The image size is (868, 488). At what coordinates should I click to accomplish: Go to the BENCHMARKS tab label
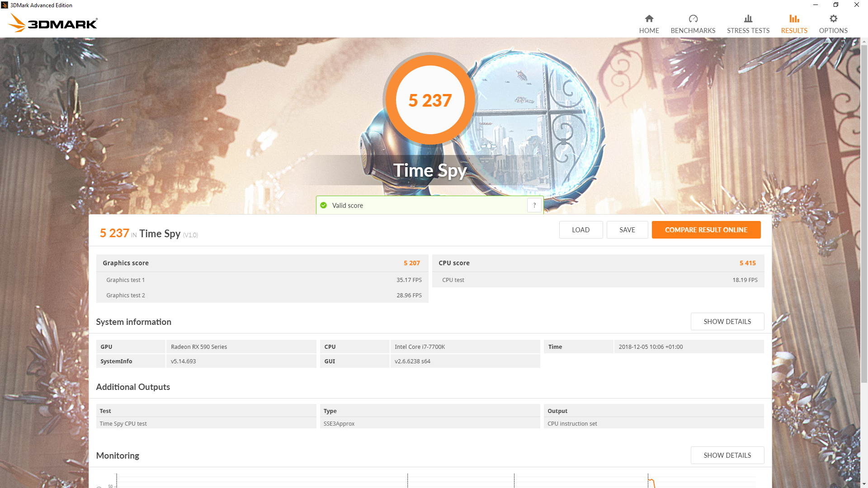click(693, 31)
